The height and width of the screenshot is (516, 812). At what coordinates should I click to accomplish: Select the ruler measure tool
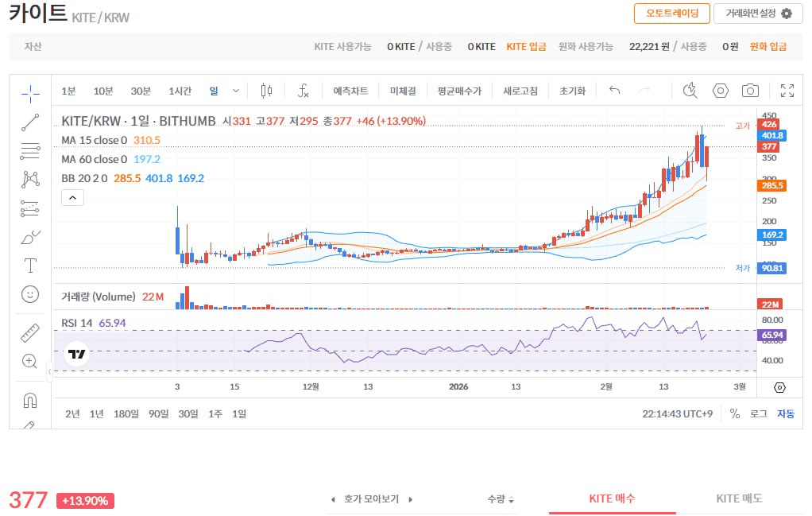[x=29, y=332]
